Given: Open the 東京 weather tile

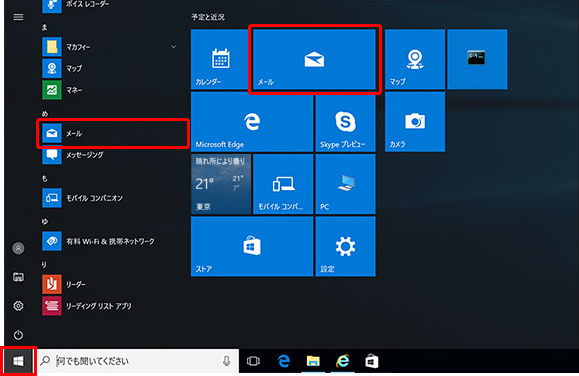Looking at the screenshot, I should tap(221, 184).
